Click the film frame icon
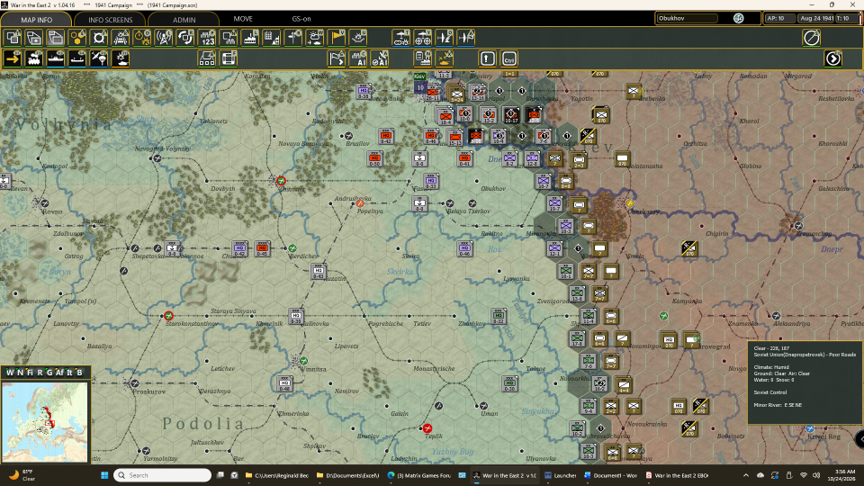The height and width of the screenshot is (486, 864). point(229,58)
